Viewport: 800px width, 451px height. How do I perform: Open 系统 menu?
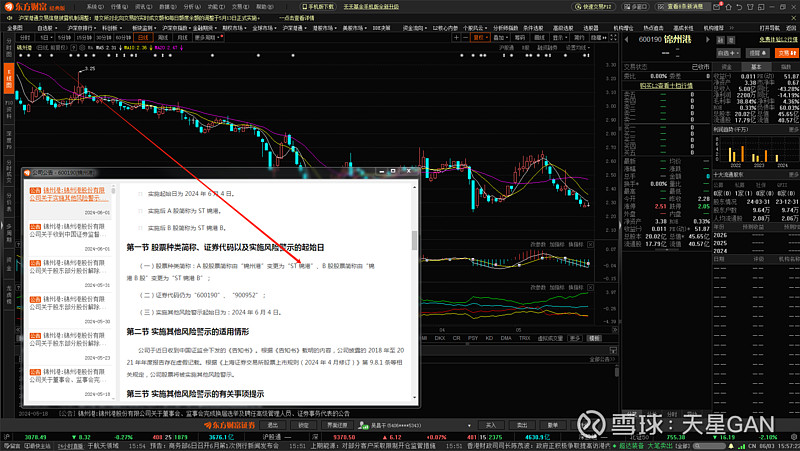pyautogui.click(x=95, y=7)
